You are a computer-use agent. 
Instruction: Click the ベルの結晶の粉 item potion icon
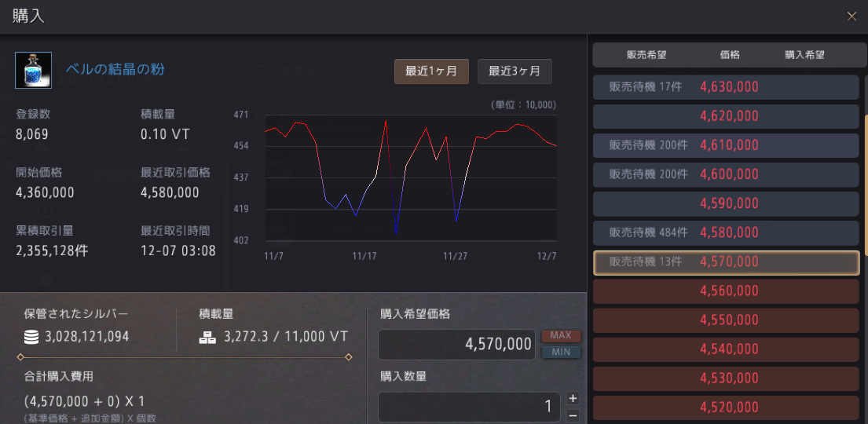coord(33,71)
